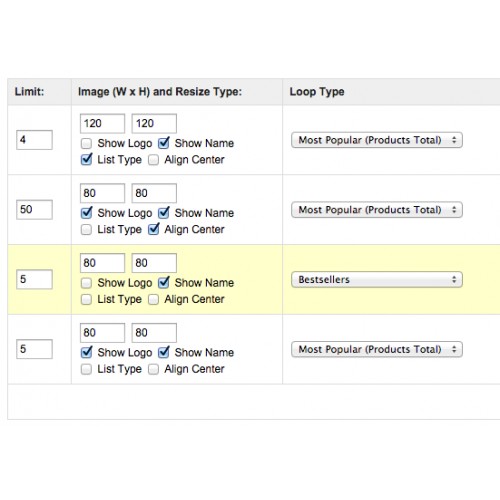Viewport: 500px width, 500px height.
Task: Enable List Type in the limit-50 row
Action: (x=86, y=230)
